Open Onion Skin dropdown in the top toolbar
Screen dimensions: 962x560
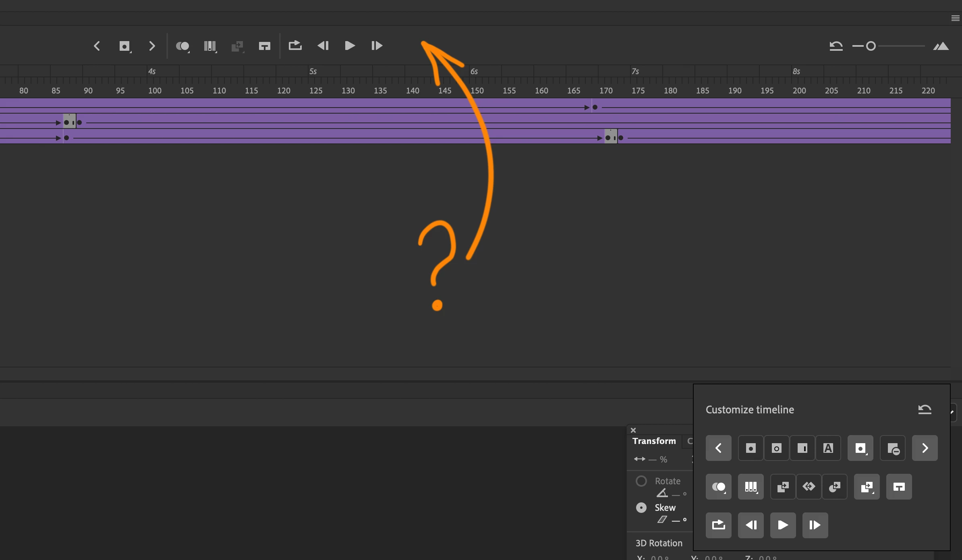[x=183, y=46]
